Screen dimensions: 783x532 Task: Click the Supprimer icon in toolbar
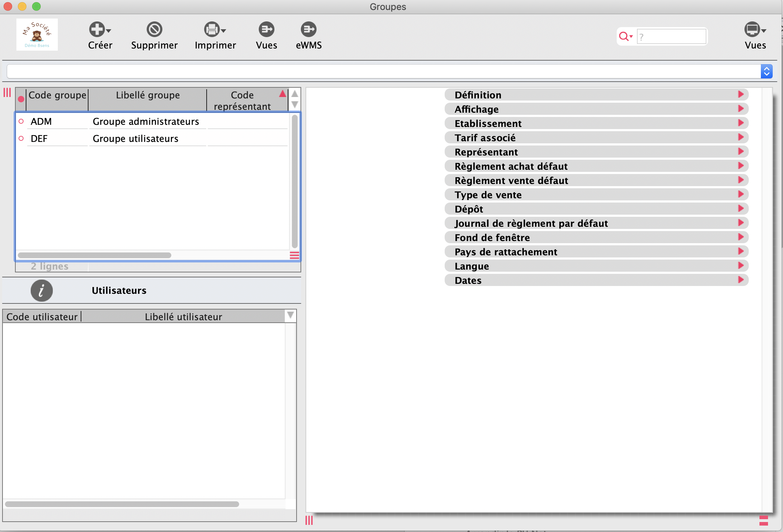[x=155, y=29]
